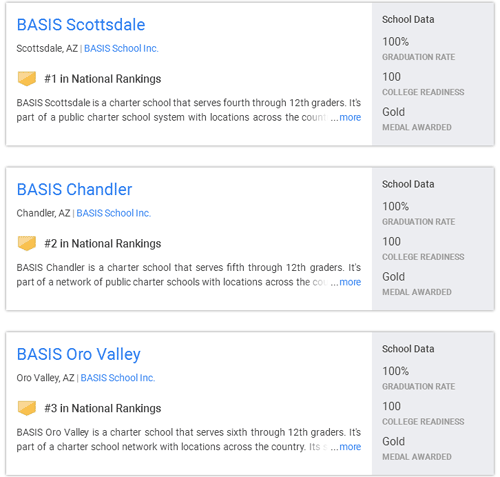The height and width of the screenshot is (477, 500).
Task: Open the BASIS Chandler school page
Action: (x=74, y=189)
